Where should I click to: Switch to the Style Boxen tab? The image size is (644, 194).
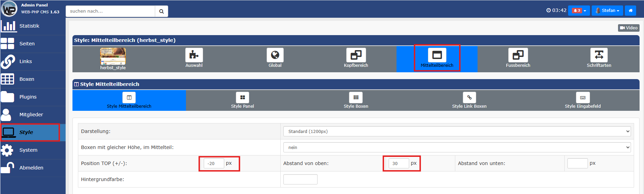[x=356, y=100]
